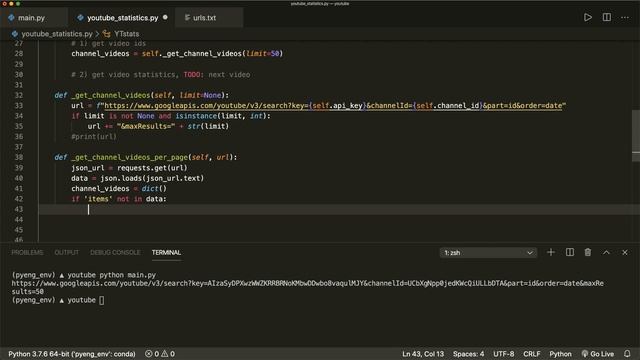Image resolution: width=640 pixels, height=360 pixels.
Task: Switch to the main.py tab
Action: (x=31, y=18)
